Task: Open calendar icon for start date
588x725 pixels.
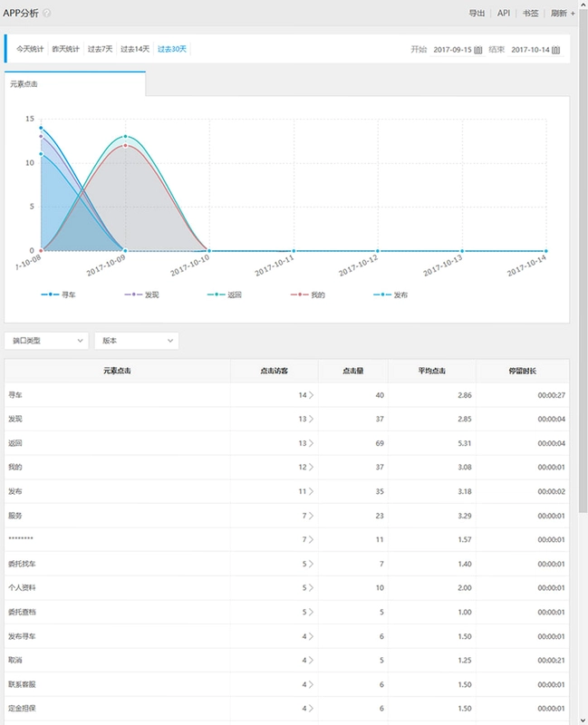Action: click(x=478, y=50)
